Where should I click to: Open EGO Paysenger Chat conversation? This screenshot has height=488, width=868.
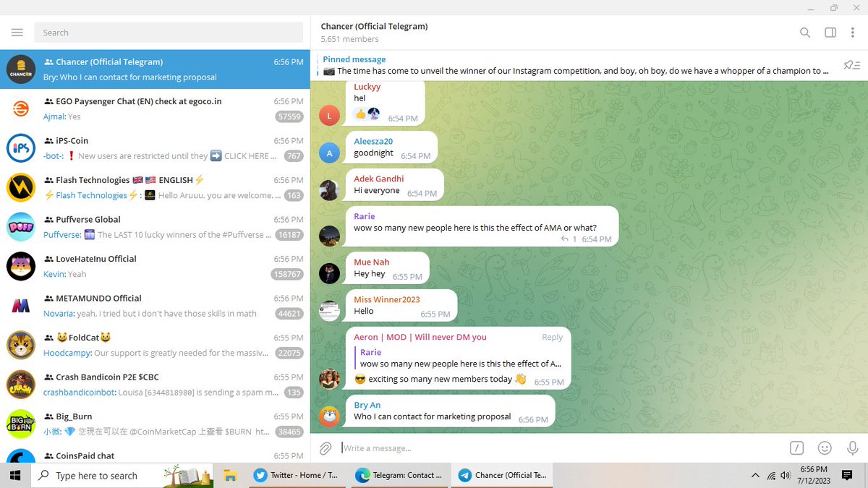click(x=155, y=108)
